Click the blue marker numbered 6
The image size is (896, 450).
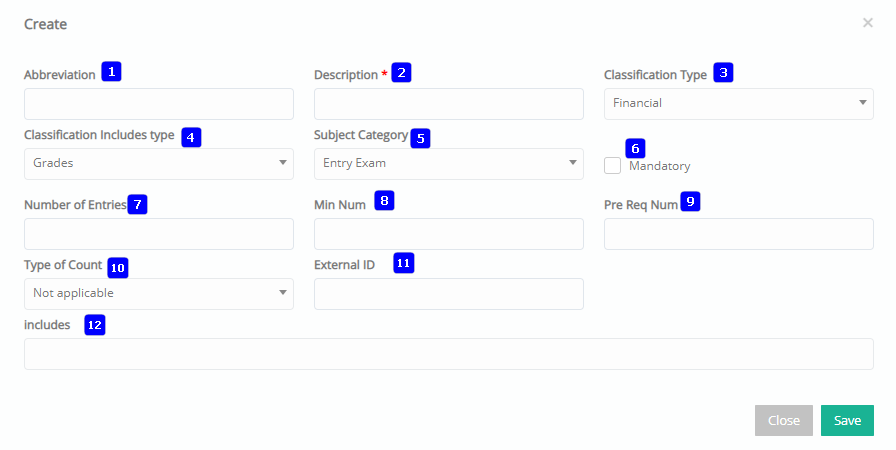point(635,148)
